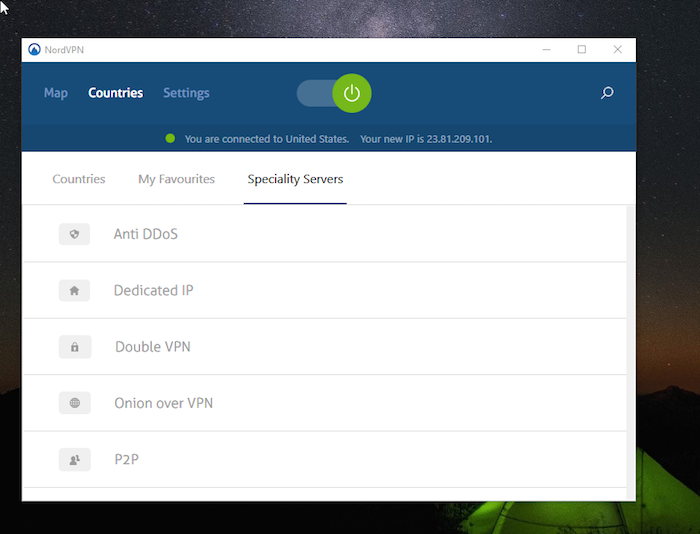Open the Settings section

186,93
